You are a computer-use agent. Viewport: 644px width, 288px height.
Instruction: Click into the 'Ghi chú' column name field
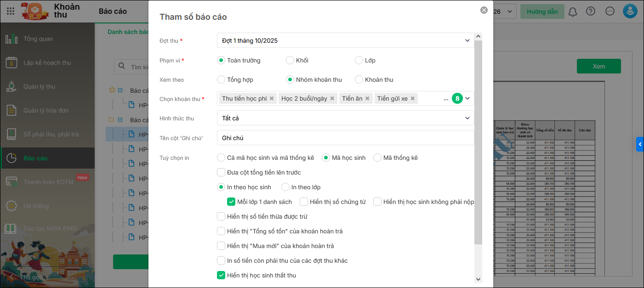[x=345, y=138]
